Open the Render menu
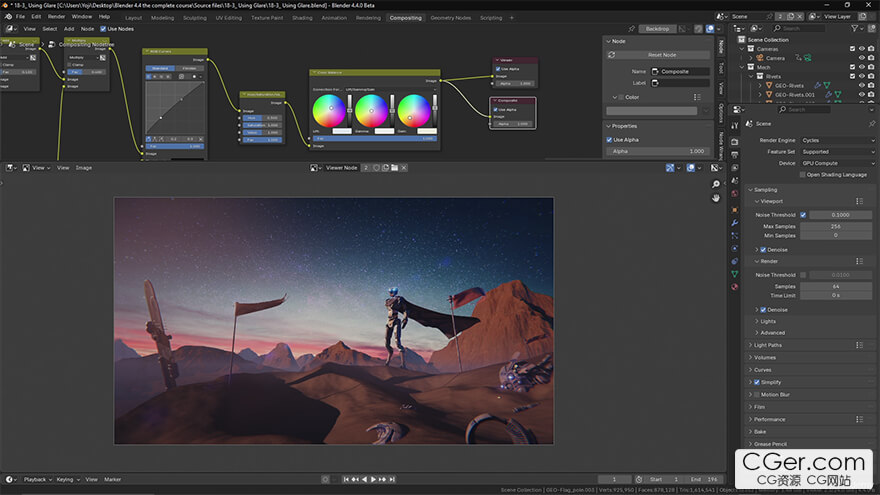880x495 pixels. click(x=56, y=17)
